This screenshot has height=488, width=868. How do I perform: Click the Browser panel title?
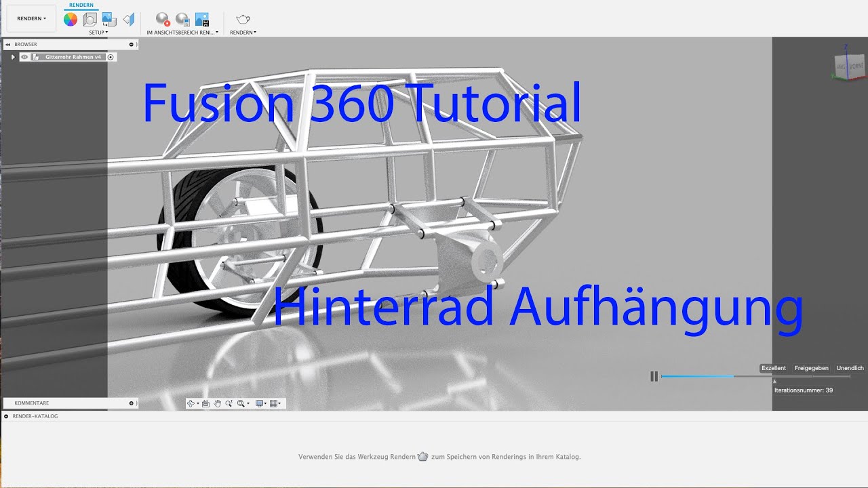26,45
